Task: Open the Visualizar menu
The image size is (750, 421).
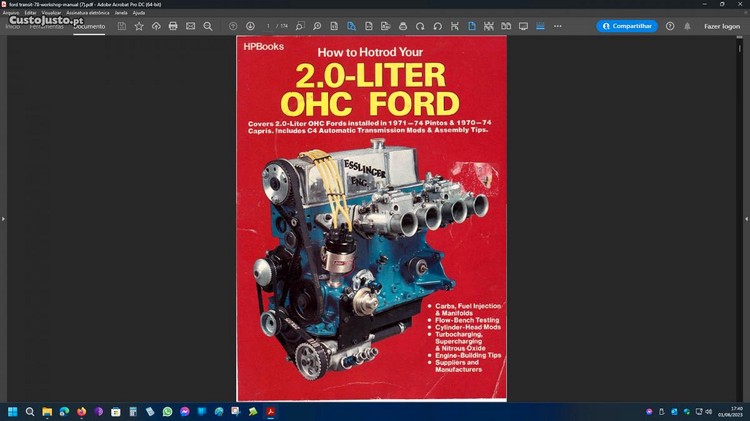Action: [x=52, y=13]
